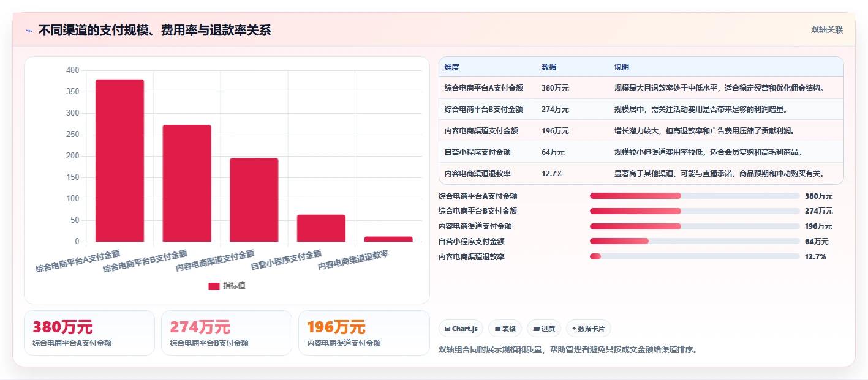Click the footer text starting 双轴组合同时展示
The image size is (868, 380).
(568, 350)
